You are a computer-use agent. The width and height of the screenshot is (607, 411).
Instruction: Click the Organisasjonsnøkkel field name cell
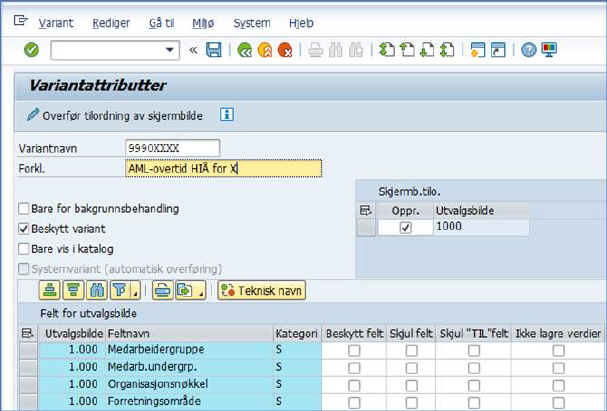coord(189,384)
